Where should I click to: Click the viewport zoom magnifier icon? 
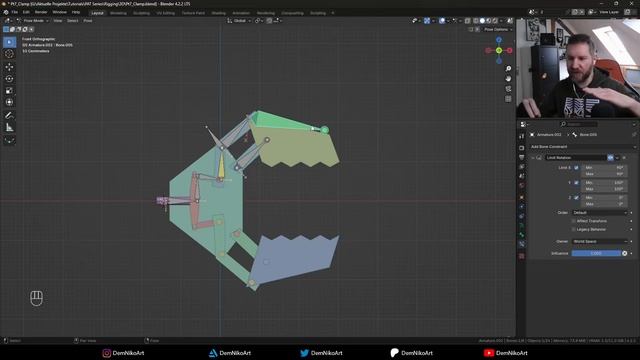508,69
